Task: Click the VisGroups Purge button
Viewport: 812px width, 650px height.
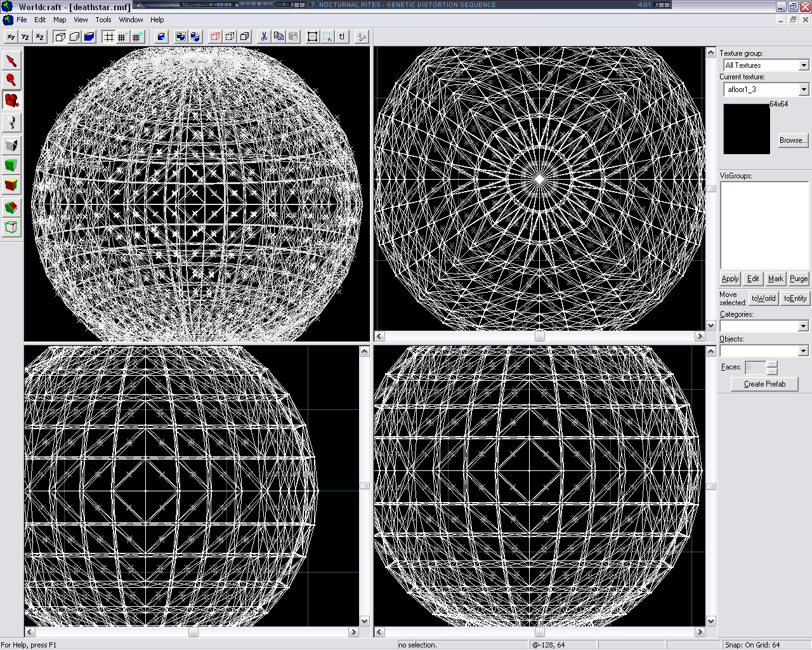Action: click(799, 279)
